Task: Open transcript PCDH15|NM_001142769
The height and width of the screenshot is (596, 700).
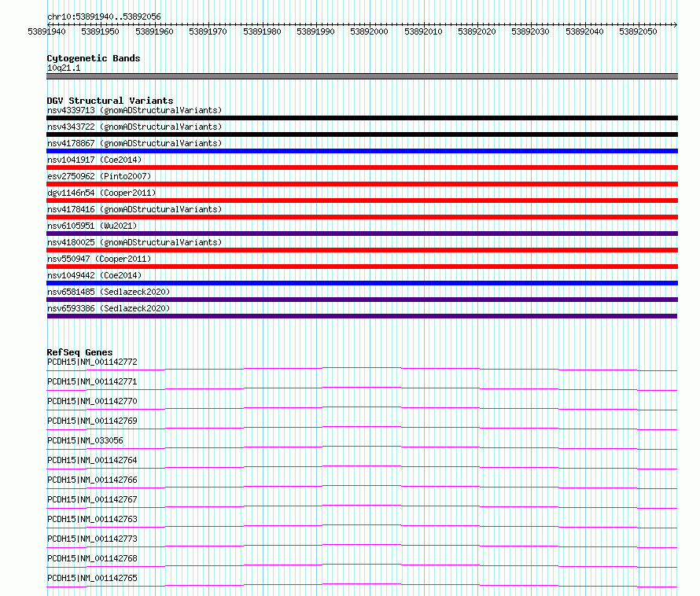Action: click(x=92, y=421)
